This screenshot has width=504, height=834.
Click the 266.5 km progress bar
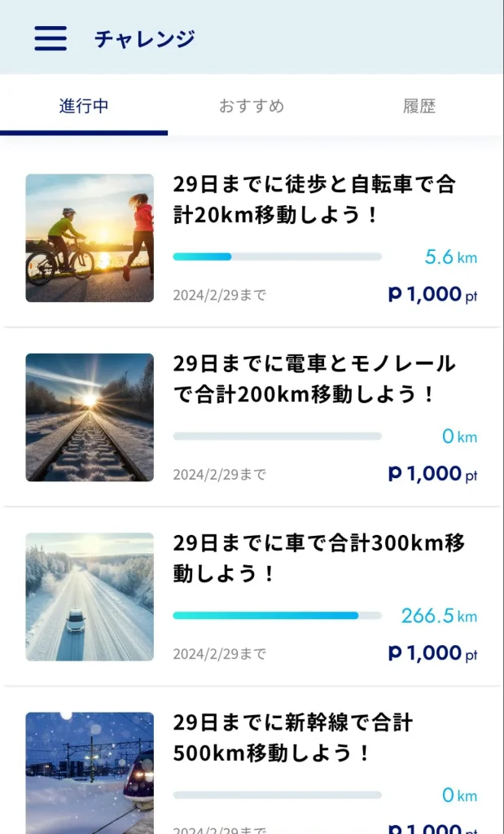pyautogui.click(x=277, y=616)
